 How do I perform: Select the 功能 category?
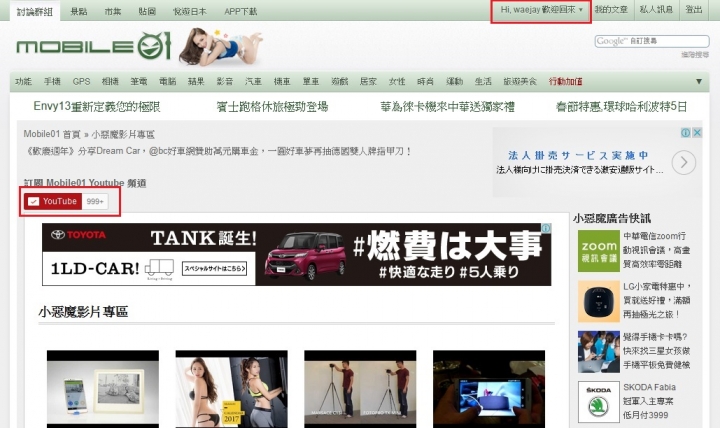pos(23,82)
